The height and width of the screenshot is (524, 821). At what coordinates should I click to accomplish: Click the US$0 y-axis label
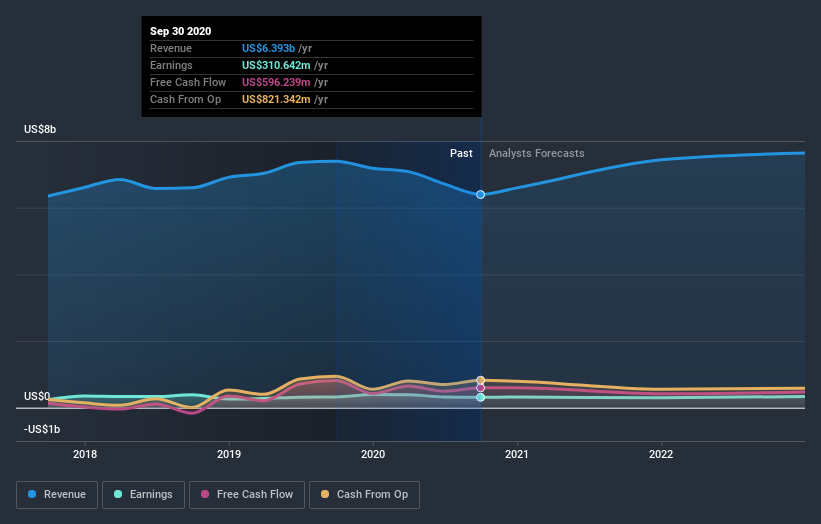(x=37, y=396)
